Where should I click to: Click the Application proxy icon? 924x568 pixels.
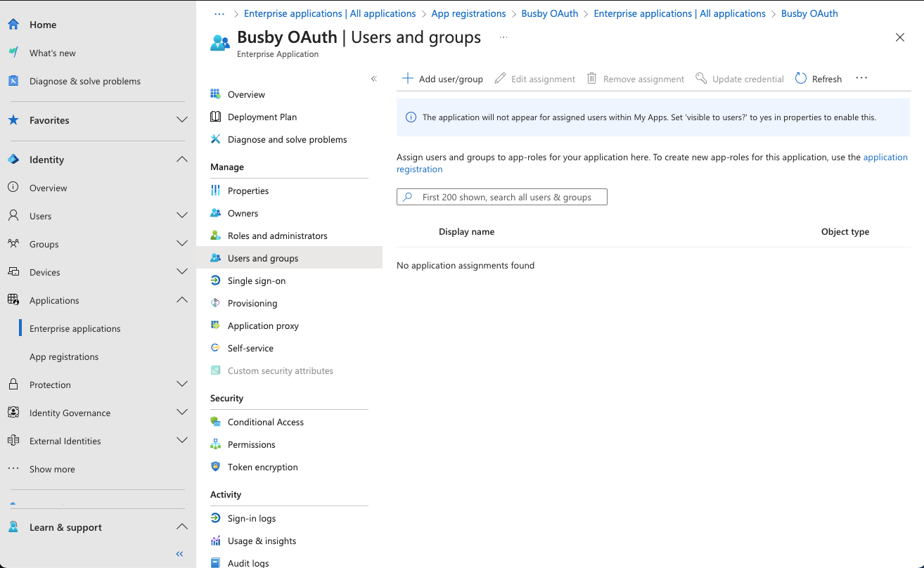tap(216, 325)
